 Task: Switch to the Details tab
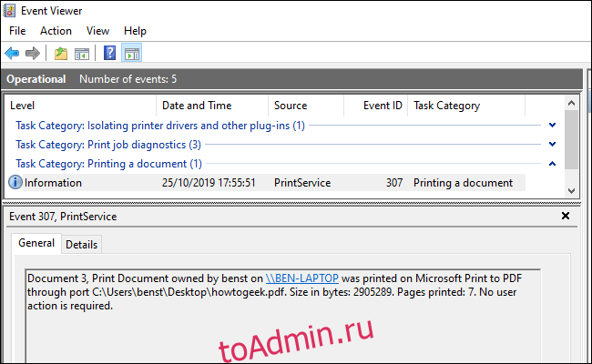click(x=81, y=244)
